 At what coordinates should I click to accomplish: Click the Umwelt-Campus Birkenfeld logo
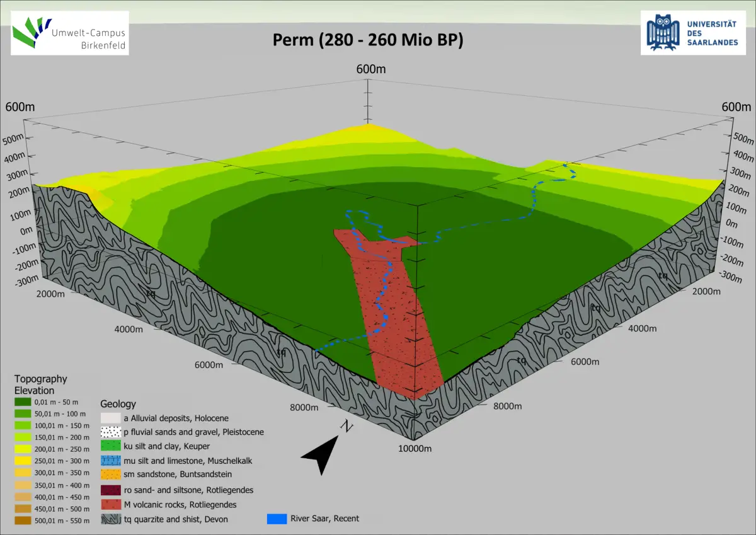[x=70, y=33]
